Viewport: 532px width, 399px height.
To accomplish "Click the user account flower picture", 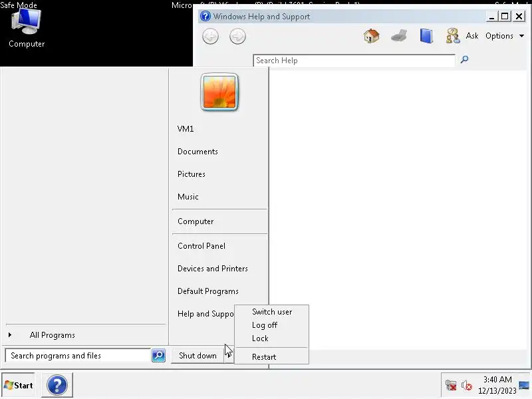I will (x=219, y=92).
